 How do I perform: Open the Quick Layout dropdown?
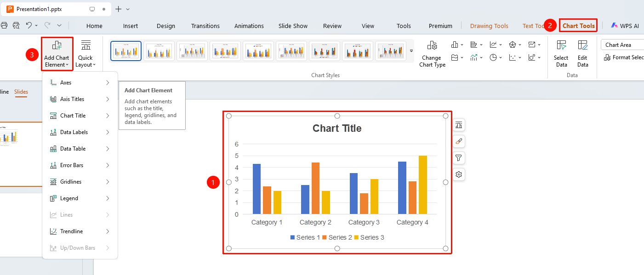pyautogui.click(x=85, y=54)
